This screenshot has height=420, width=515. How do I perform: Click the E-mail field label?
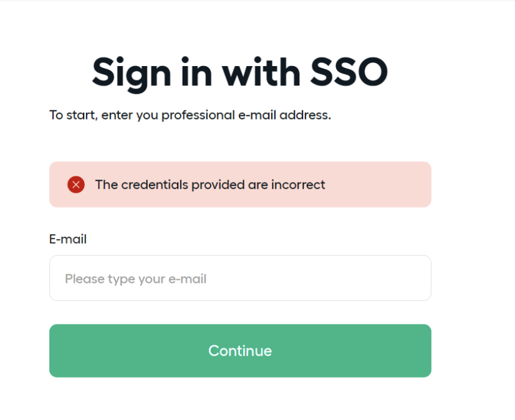[68, 239]
